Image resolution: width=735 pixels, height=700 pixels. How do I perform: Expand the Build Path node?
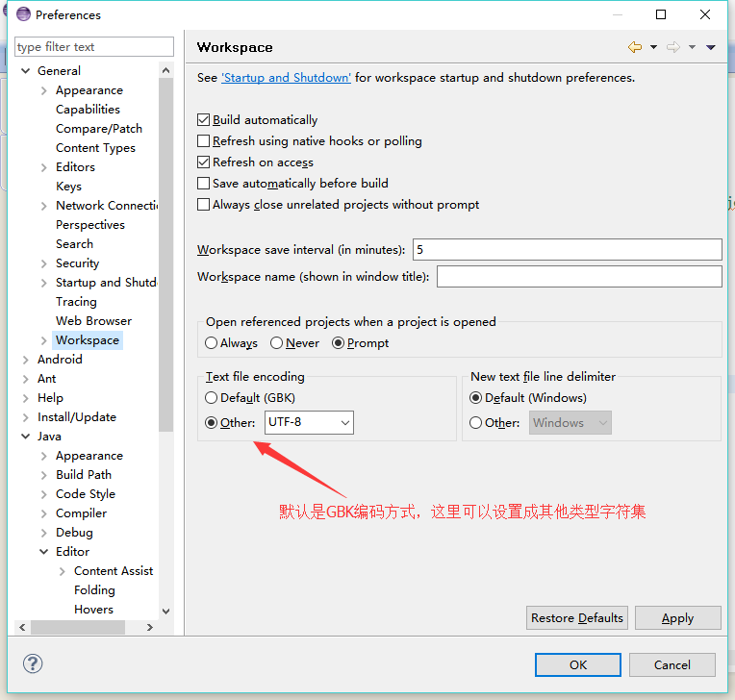[x=44, y=475]
